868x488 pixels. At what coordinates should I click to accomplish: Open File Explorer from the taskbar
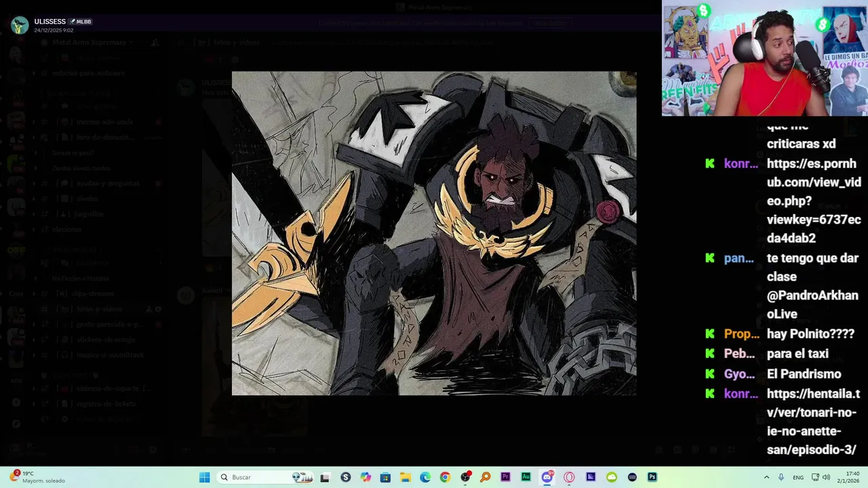click(x=405, y=477)
